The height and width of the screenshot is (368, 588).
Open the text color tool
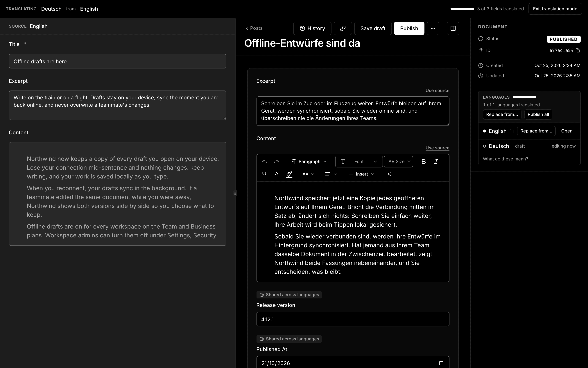click(x=277, y=174)
